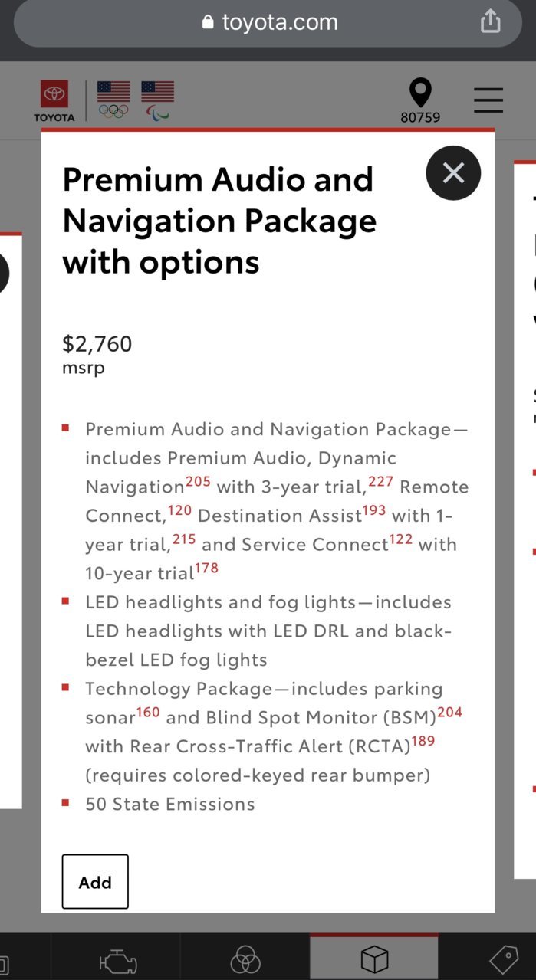
Task: Open footnote 160 for parking sonar
Action: [x=148, y=713]
